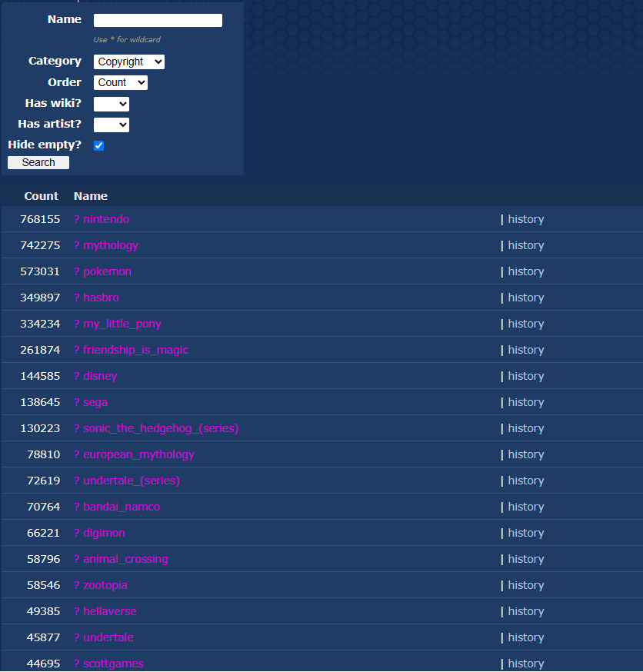Click the wiki question mark beside sonic_the_hedgehog_(series)
The height and width of the screenshot is (672, 643).
click(77, 428)
